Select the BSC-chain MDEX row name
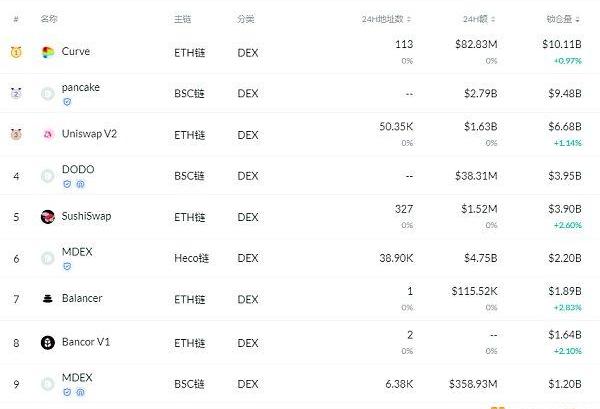 click(x=77, y=378)
